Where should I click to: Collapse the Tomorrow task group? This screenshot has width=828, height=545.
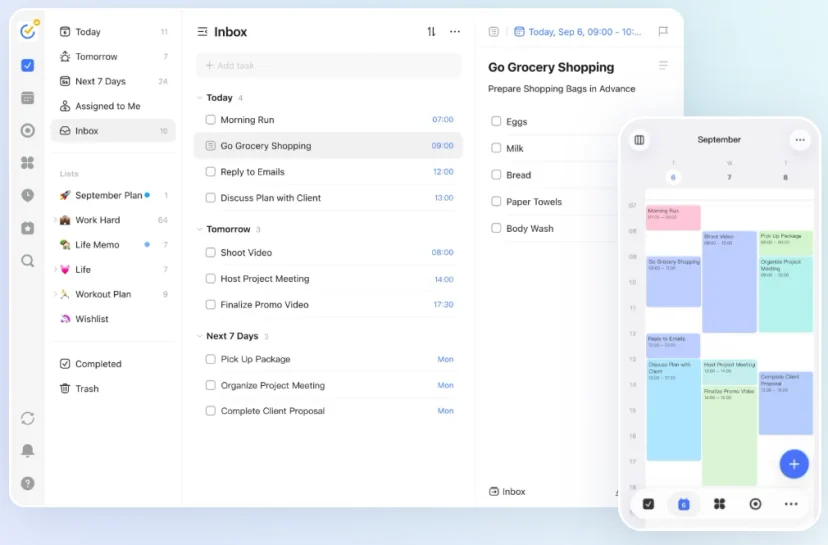(x=200, y=229)
